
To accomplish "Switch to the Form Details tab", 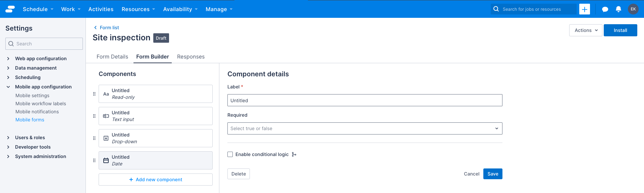I will (x=112, y=56).
